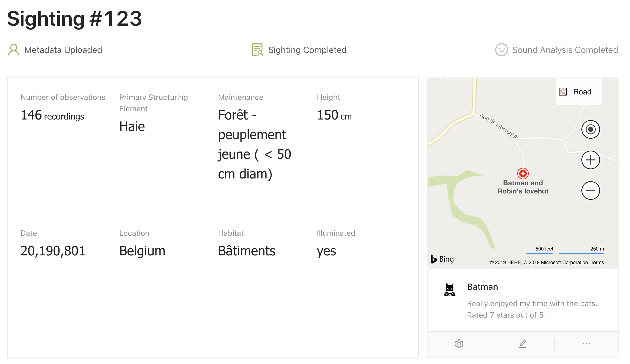The image size is (630, 364).
Task: Click the 250 m map scale bar
Action: pos(581,250)
